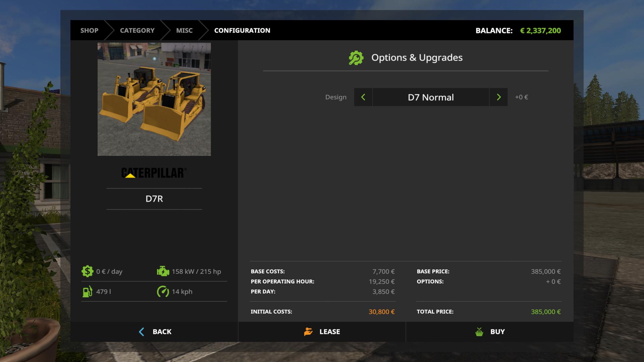Click the orange lease hand icon
This screenshot has width=644, height=362.
[x=308, y=331]
